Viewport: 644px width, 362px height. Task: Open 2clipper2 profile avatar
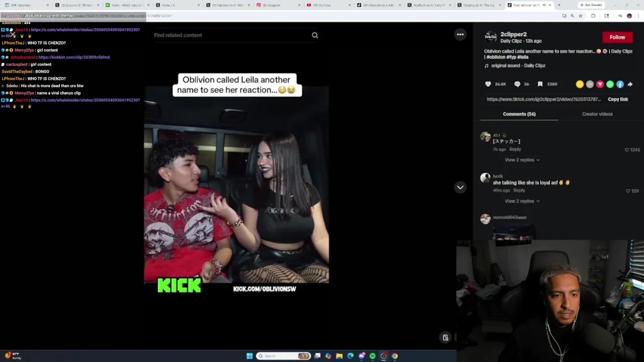pos(491,37)
